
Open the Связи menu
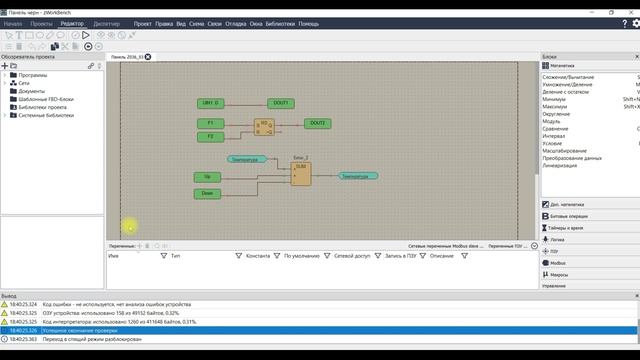point(214,24)
